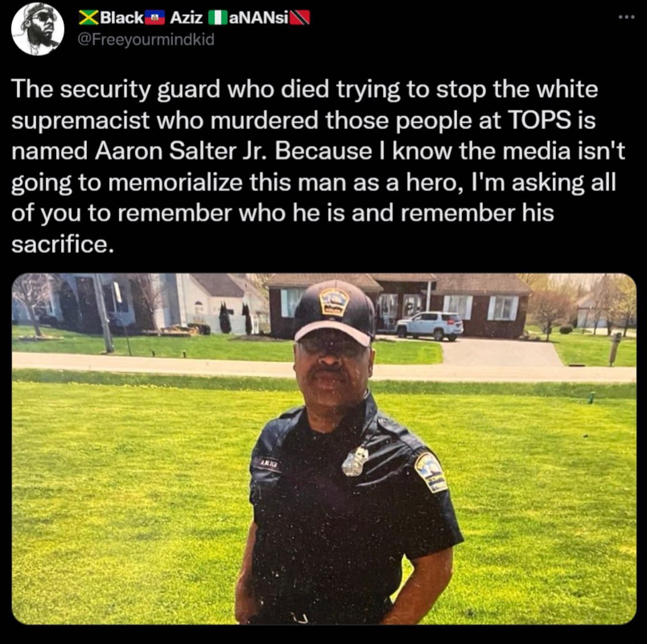Click the Haitian flag emoji in display name
The width and height of the screenshot is (647, 644).
[155, 18]
